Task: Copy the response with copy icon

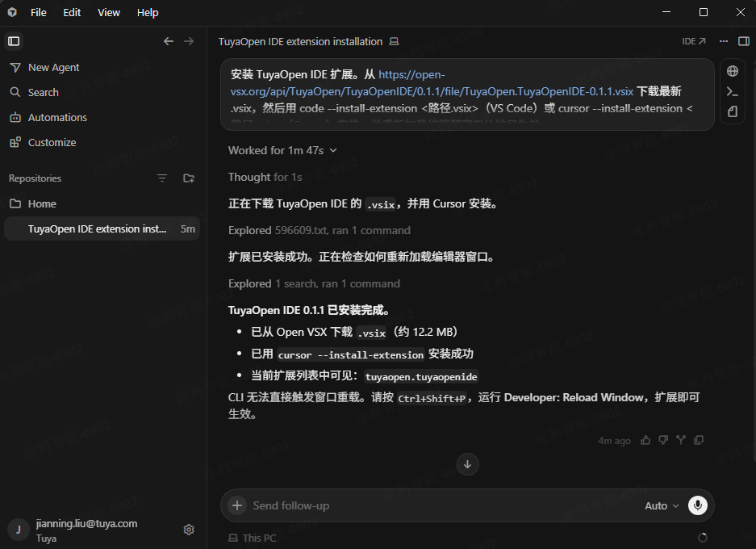Action: pos(699,440)
